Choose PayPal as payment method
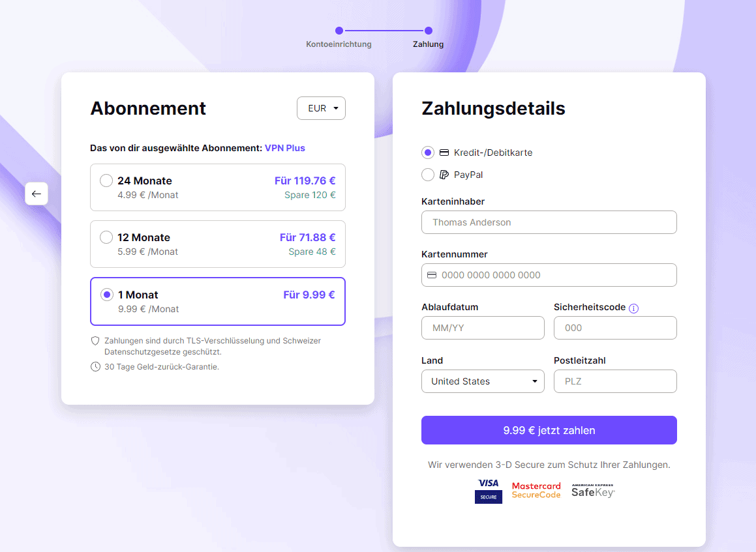756x552 pixels. (428, 175)
